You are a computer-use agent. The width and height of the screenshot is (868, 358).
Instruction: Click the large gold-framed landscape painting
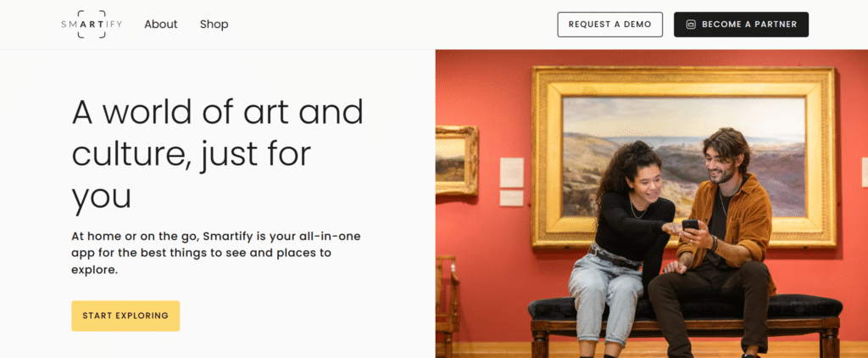tap(684, 157)
